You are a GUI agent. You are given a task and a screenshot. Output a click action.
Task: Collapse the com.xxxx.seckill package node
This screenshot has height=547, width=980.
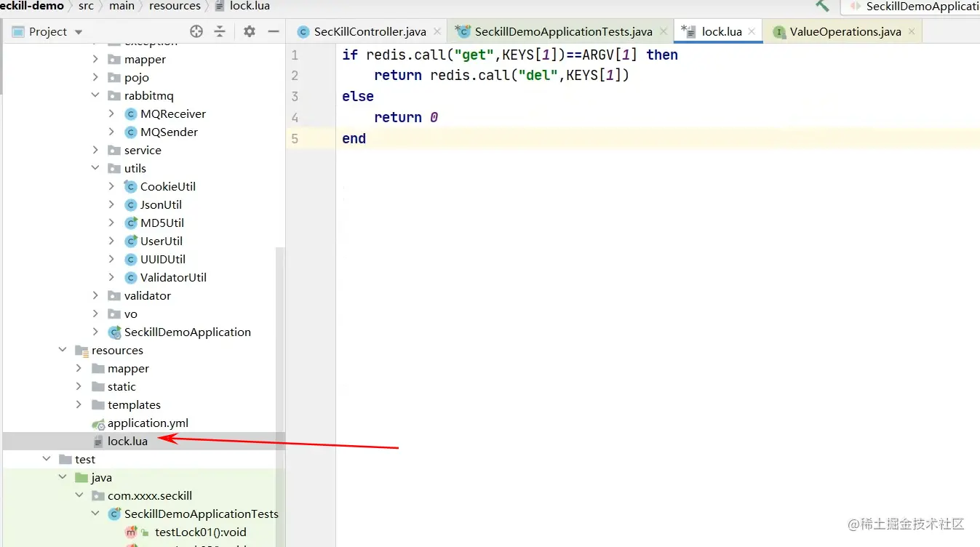[79, 495]
